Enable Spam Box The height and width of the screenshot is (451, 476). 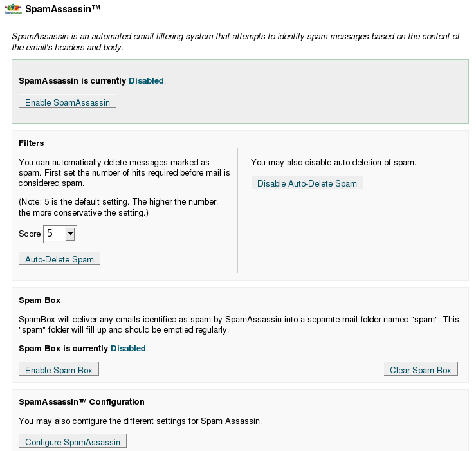tap(59, 370)
